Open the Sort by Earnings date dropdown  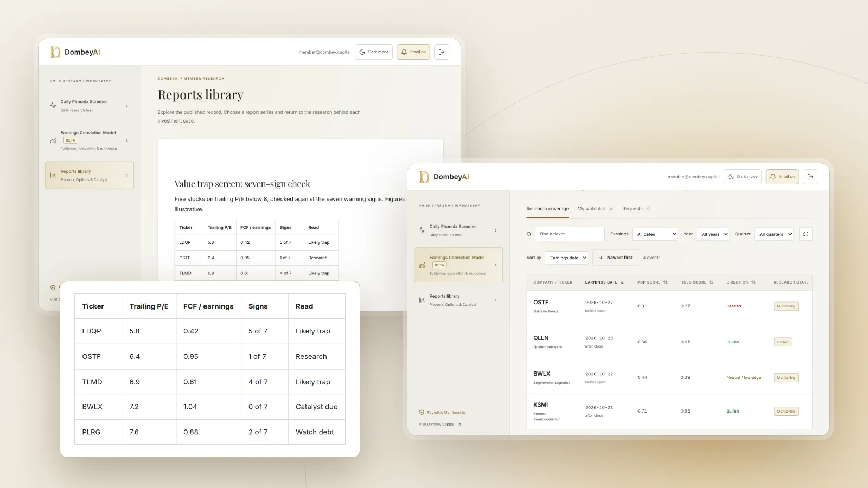click(x=566, y=258)
